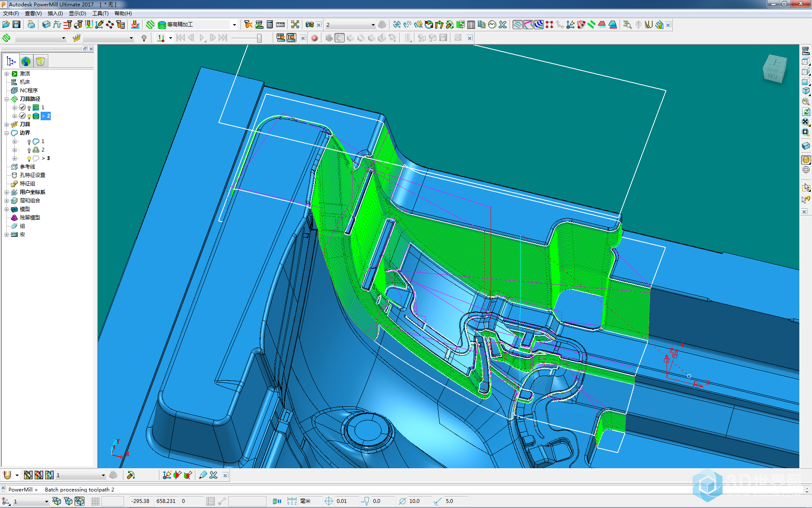This screenshot has width=812, height=508.
Task: Click the toolpath statistics clock icon
Action: pyautogui.click(x=492, y=25)
